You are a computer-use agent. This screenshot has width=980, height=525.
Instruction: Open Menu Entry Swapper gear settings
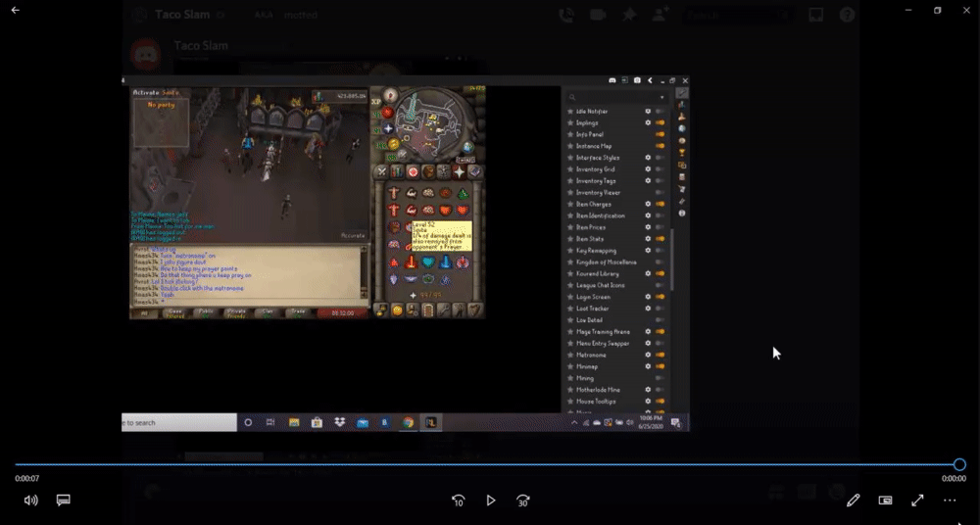pos(648,343)
